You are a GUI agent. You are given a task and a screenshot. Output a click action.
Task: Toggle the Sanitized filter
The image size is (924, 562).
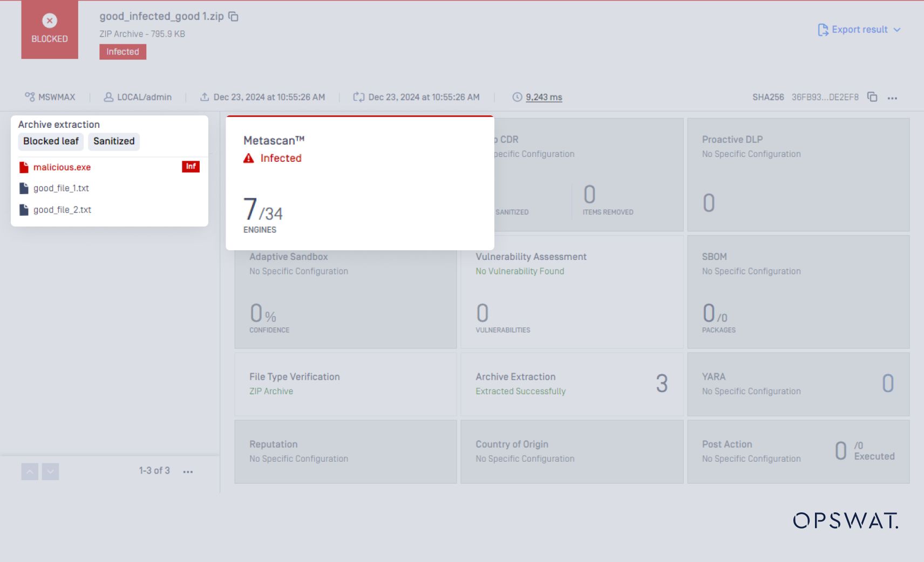[x=113, y=141]
